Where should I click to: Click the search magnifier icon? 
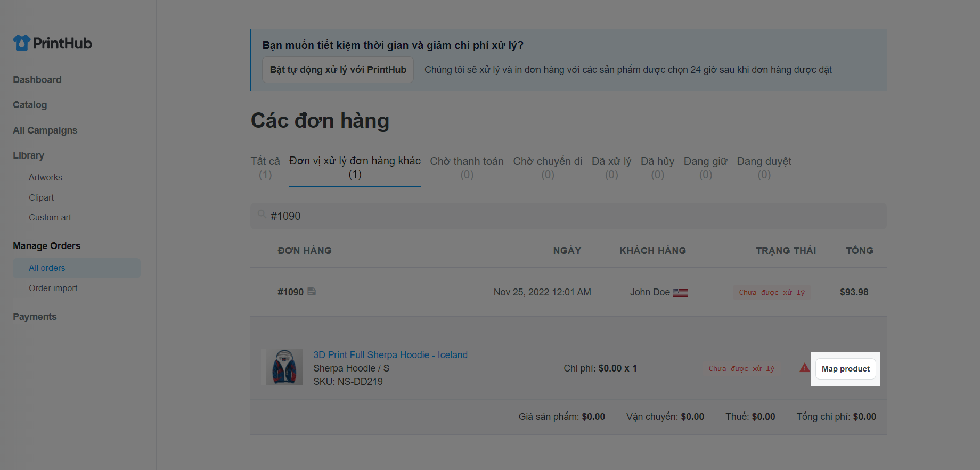[262, 214]
